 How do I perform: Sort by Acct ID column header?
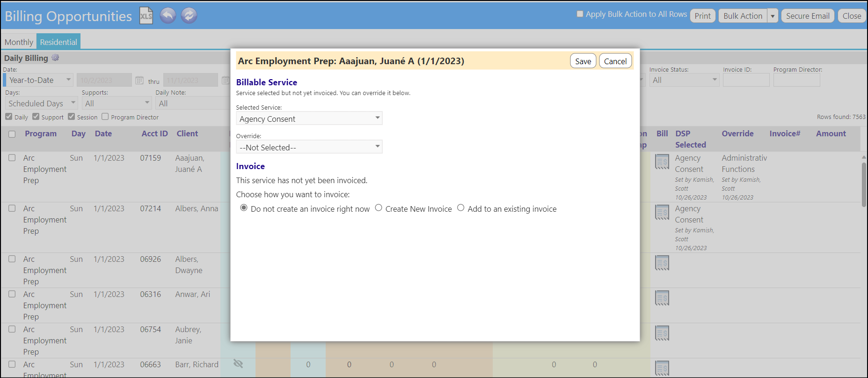[155, 133]
